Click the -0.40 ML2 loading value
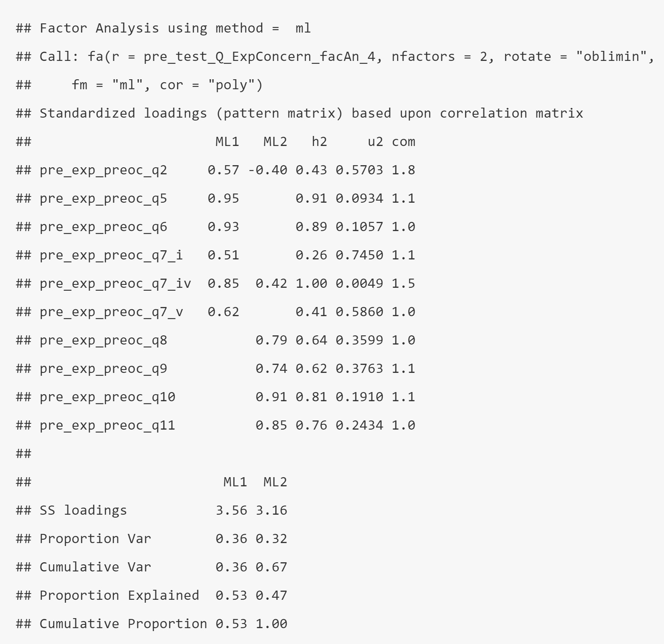This screenshot has height=644, width=664. pos(268,170)
